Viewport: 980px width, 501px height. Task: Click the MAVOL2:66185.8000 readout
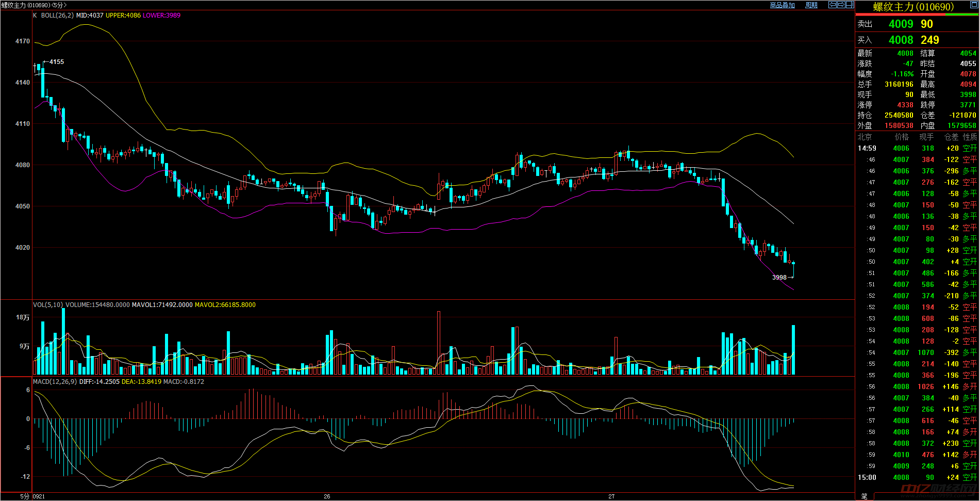[x=225, y=305]
